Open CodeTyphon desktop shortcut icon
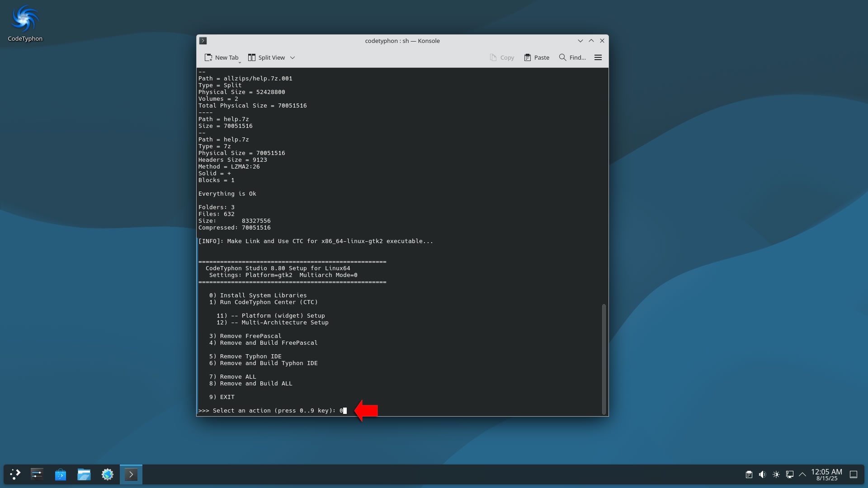 [x=25, y=23]
